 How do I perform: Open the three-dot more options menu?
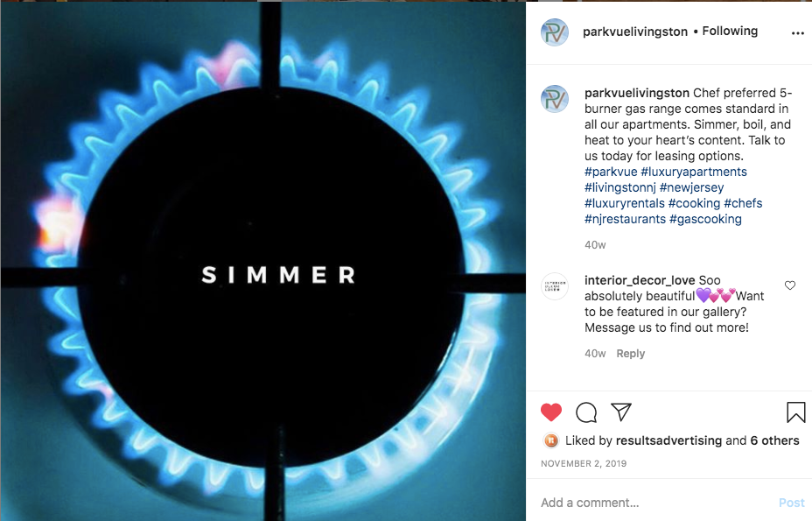point(797,33)
